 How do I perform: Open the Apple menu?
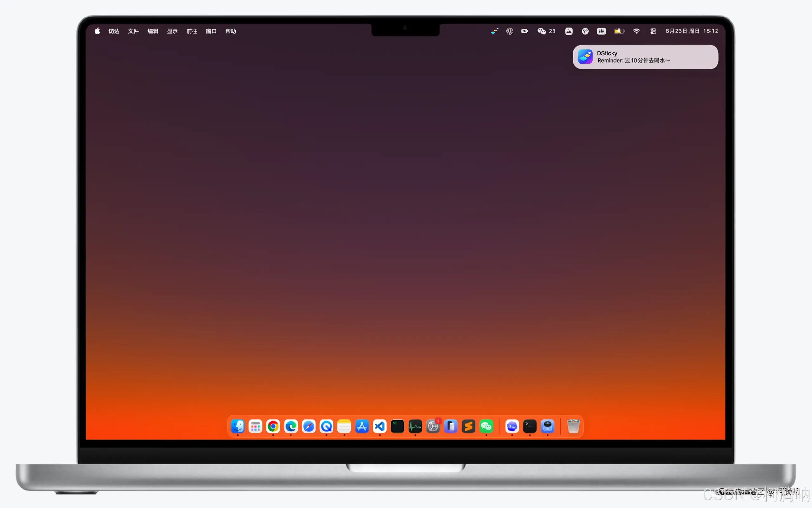pos(97,31)
